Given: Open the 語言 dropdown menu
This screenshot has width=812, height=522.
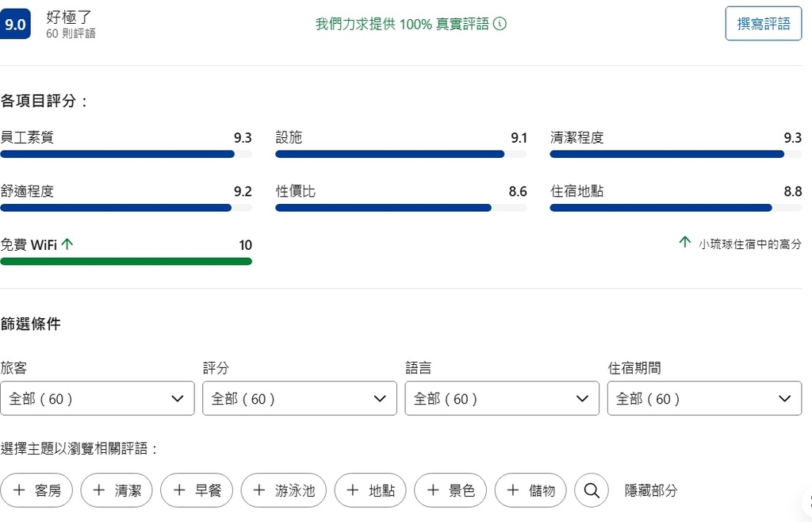Looking at the screenshot, I should click(502, 398).
